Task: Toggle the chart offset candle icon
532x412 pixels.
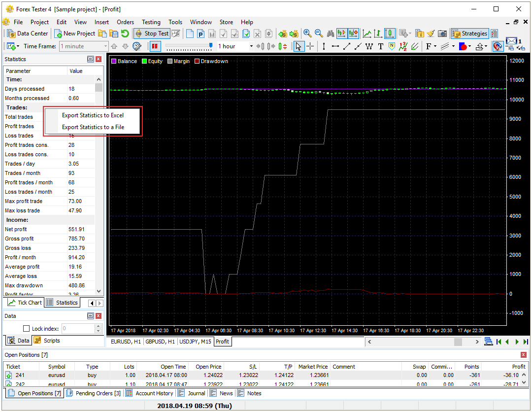Action: click(353, 33)
